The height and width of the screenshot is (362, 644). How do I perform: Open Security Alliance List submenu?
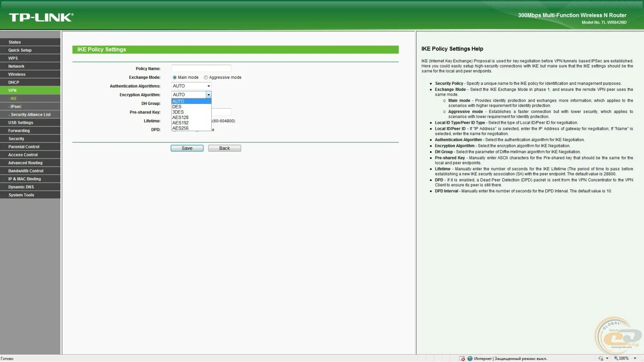(x=30, y=115)
